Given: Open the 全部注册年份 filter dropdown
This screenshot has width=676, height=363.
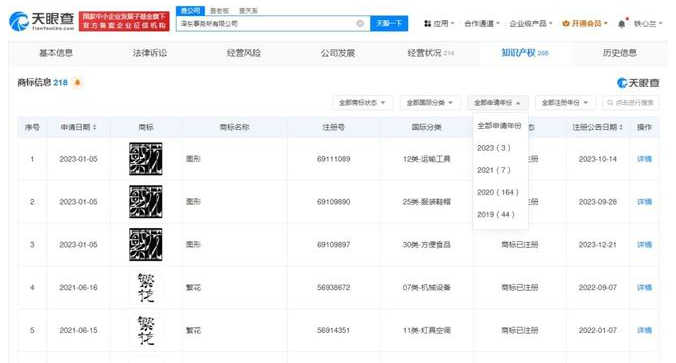Looking at the screenshot, I should click(x=565, y=103).
